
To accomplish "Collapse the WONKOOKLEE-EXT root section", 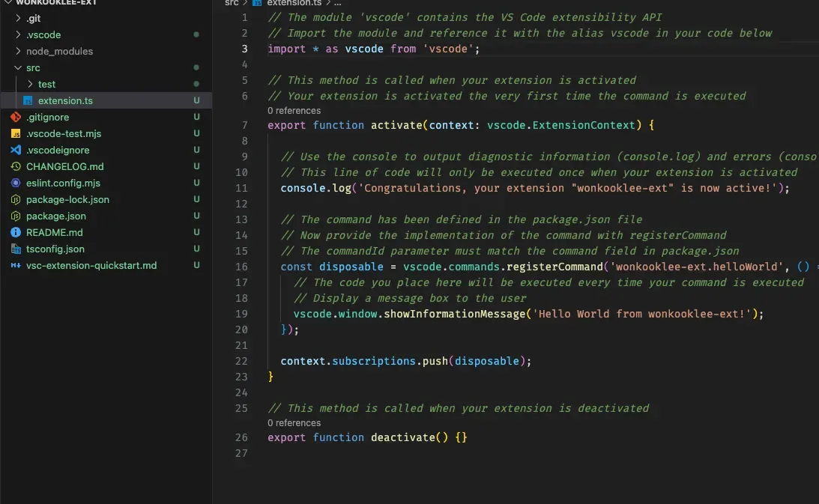I will (x=8, y=2).
